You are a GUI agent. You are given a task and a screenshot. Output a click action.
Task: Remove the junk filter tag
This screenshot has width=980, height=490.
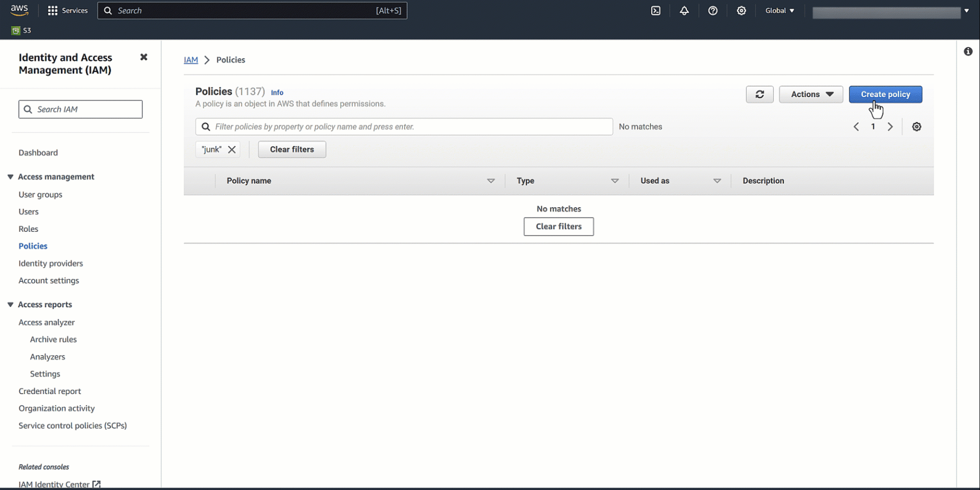point(232,149)
